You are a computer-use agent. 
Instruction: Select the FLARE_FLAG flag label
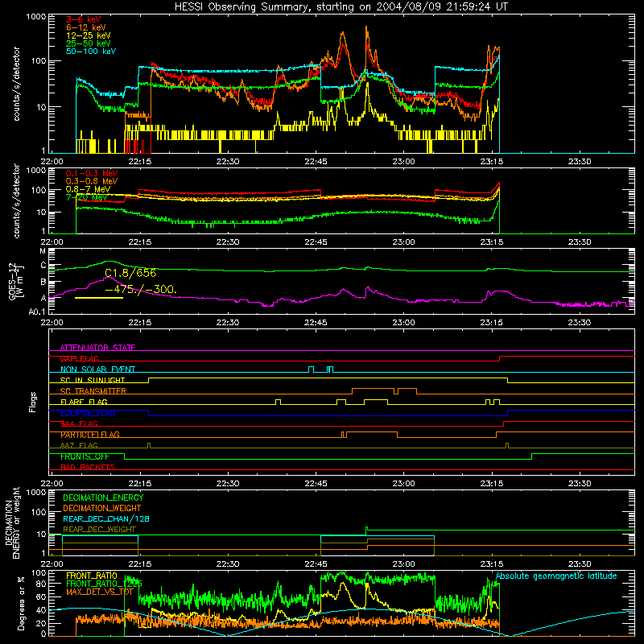coord(84,402)
